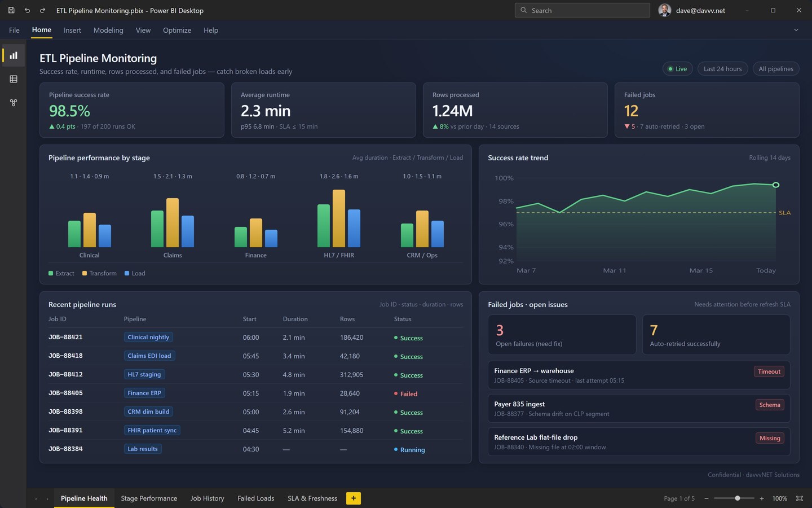The image size is (812, 508).
Task: Toggle the Live status pill
Action: [x=678, y=69]
